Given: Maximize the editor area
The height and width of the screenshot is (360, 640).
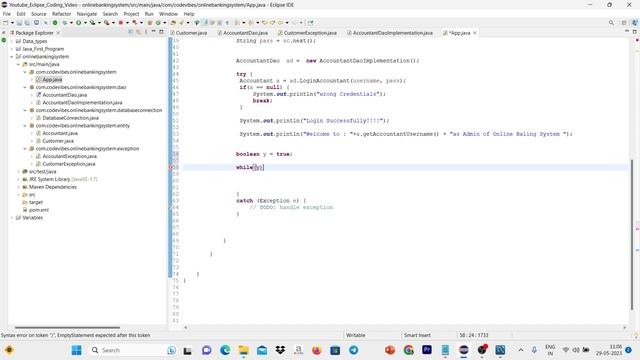Looking at the screenshot, I should [635, 31].
